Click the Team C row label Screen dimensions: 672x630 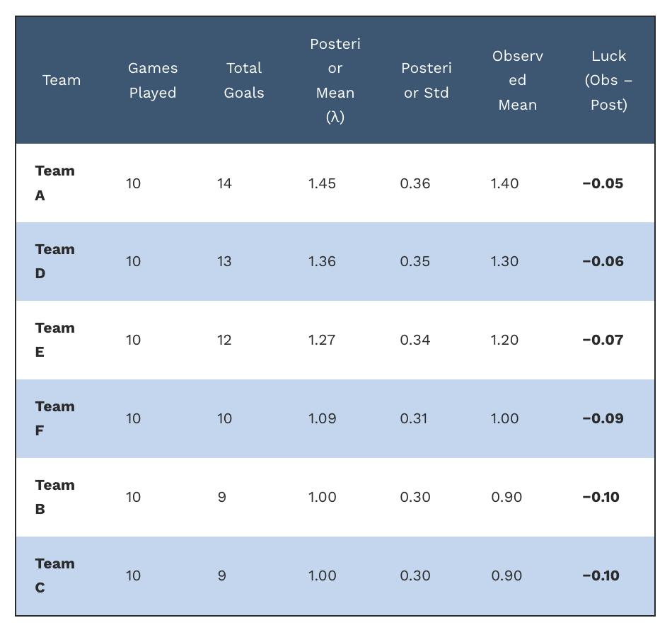(x=55, y=575)
